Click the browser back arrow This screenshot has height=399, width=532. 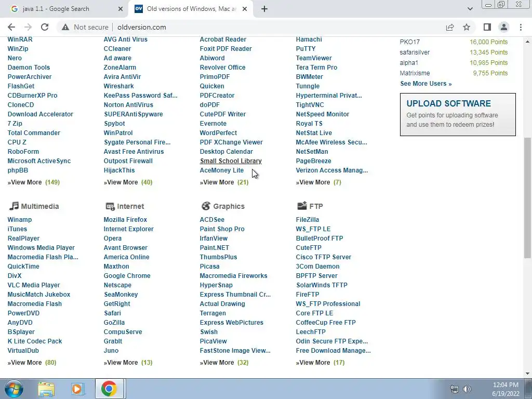pyautogui.click(x=11, y=27)
